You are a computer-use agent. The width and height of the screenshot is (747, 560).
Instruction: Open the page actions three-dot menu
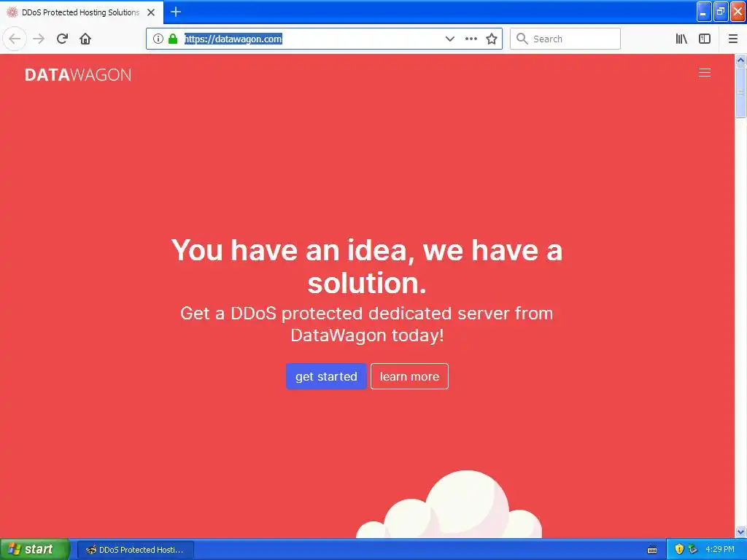471,39
